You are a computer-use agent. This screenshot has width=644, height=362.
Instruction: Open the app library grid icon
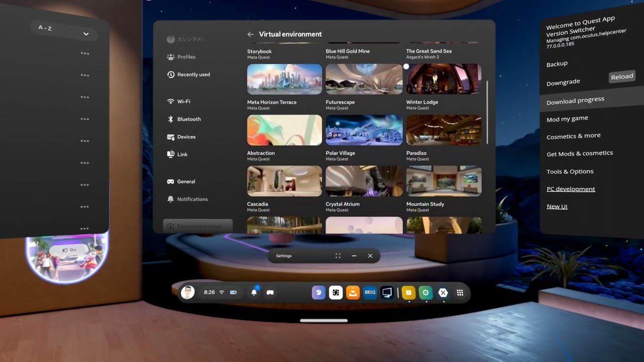[460, 293]
